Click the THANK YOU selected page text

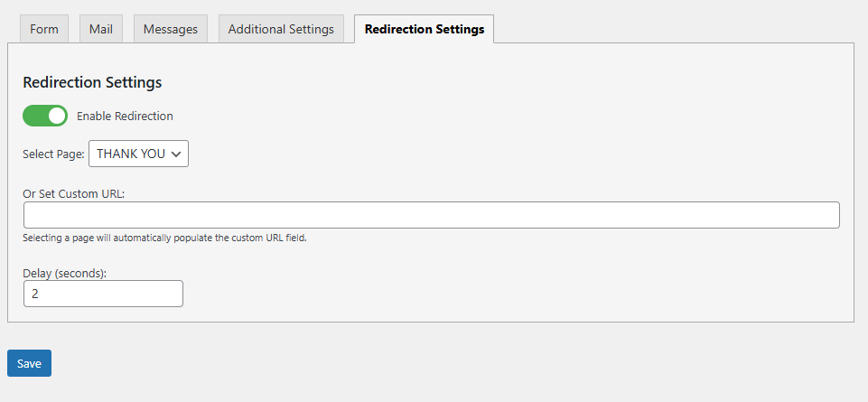(x=130, y=154)
